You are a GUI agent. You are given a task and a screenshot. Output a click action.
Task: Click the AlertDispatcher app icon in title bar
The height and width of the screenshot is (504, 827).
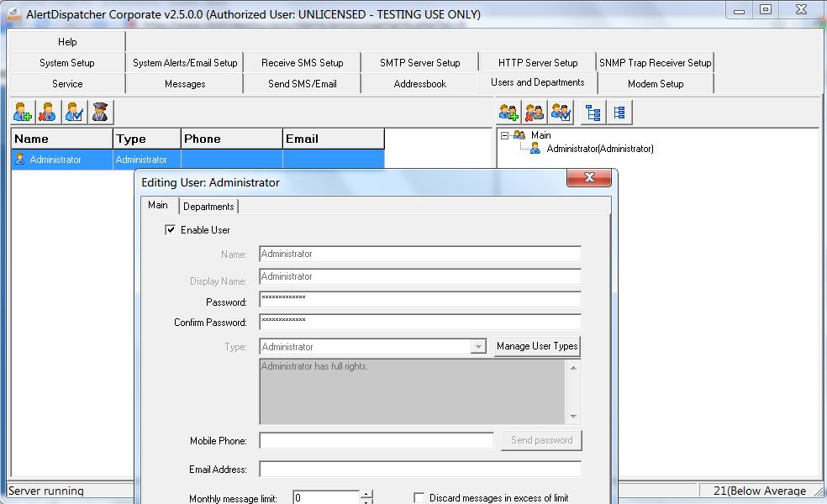point(13,15)
